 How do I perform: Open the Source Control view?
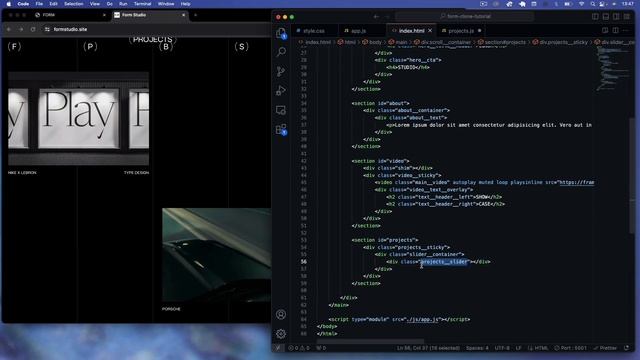tap(281, 71)
